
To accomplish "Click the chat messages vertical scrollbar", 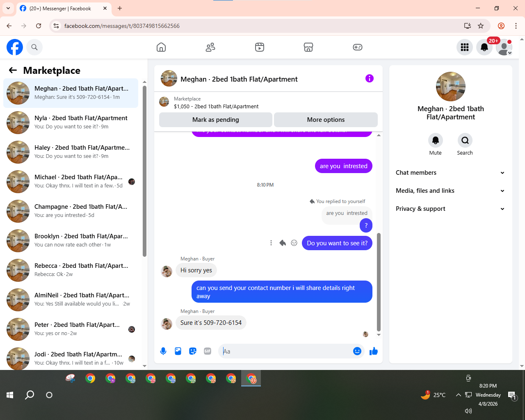I will click(x=379, y=282).
